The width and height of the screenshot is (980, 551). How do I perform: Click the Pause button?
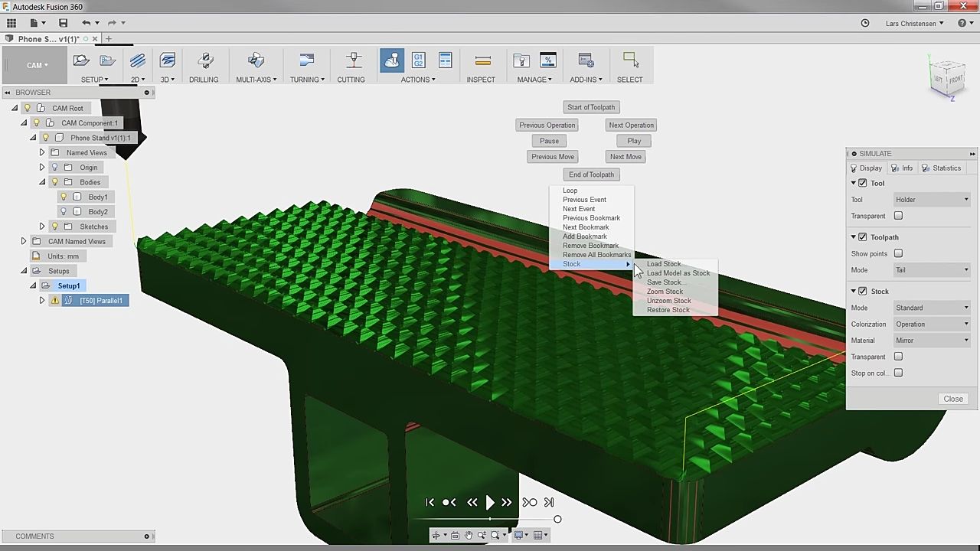pos(549,141)
